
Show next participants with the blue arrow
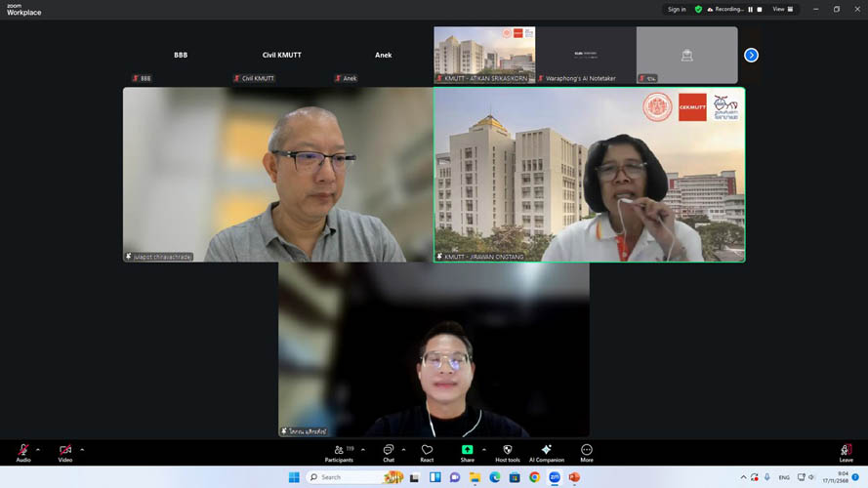tap(751, 55)
